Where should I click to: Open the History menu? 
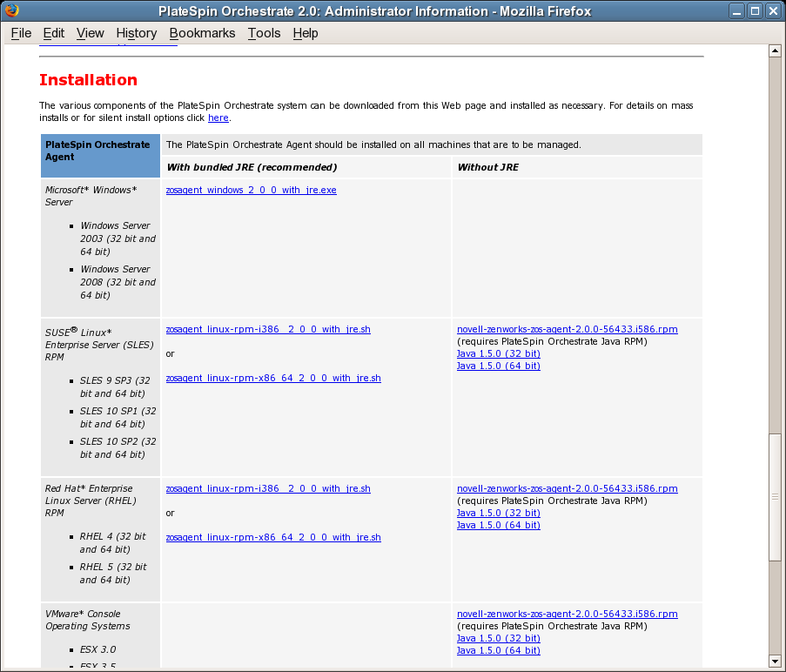[137, 33]
